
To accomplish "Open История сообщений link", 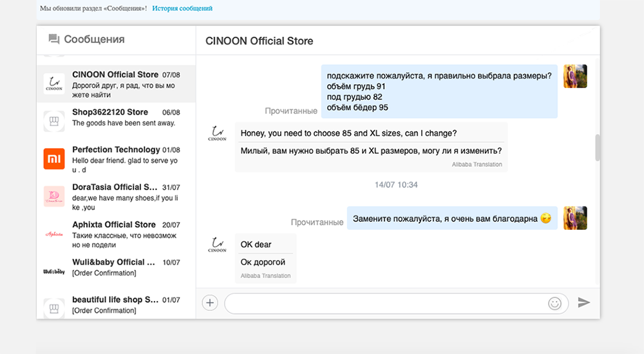I will coord(182,8).
